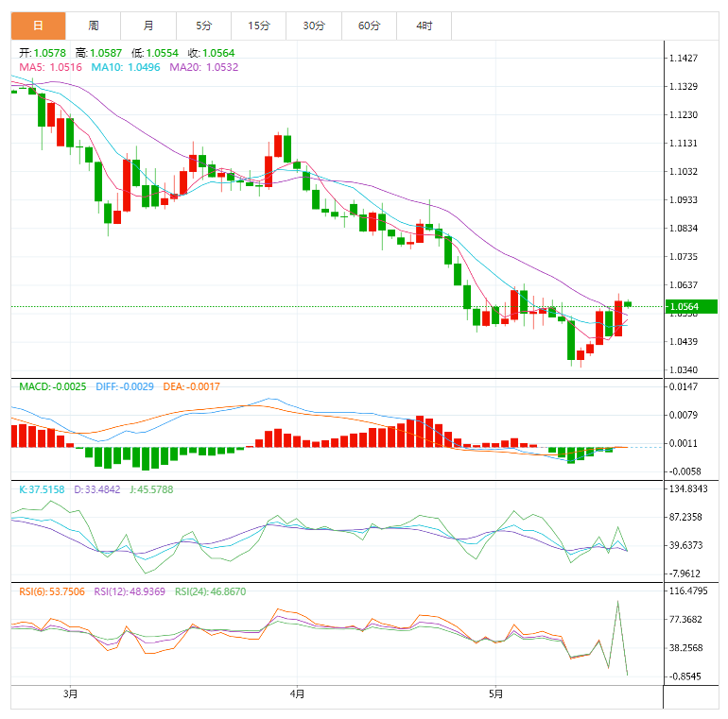Click the low price 1.0554 value
Screen dimensions: 728x719
point(162,53)
